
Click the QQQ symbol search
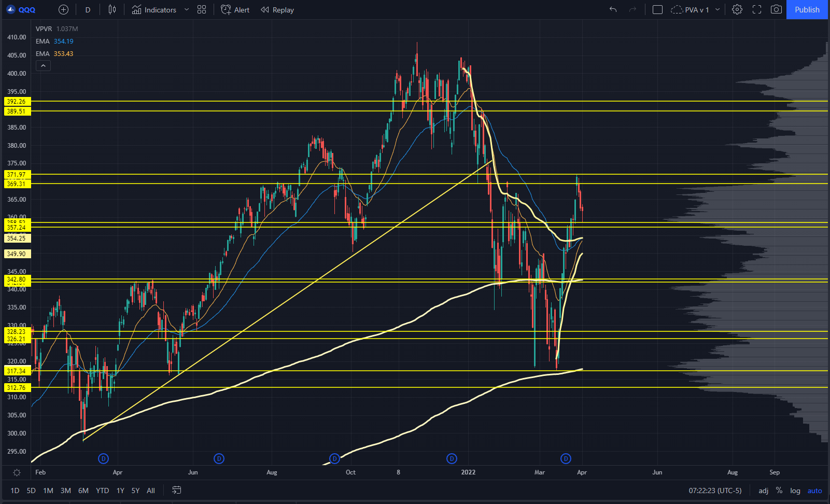(22, 10)
